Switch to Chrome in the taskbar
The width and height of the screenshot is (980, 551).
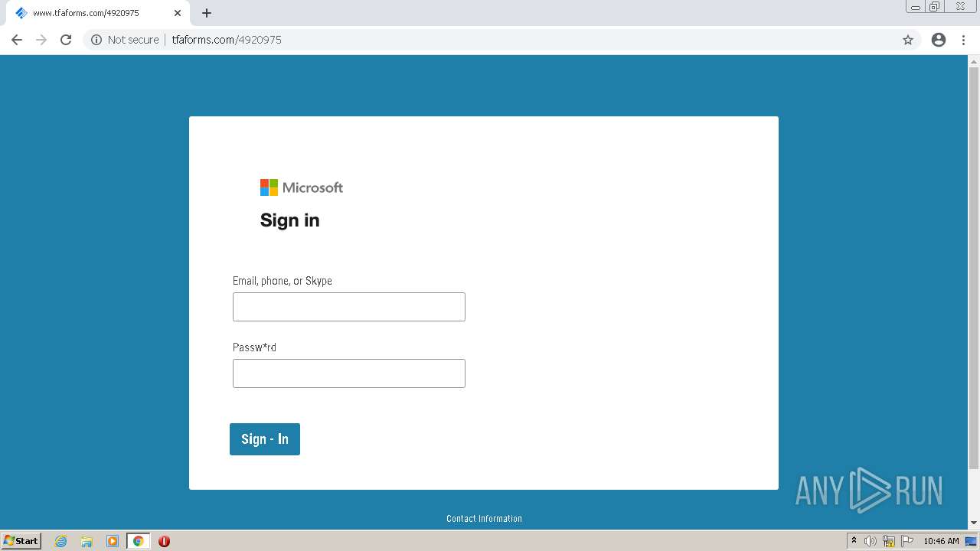point(138,541)
